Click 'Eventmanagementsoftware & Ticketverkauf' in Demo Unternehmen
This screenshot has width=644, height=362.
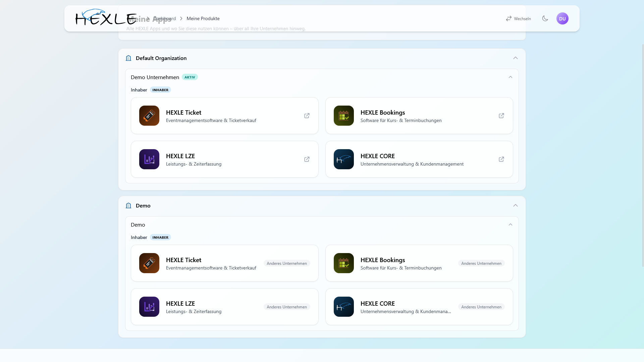pyautogui.click(x=211, y=120)
